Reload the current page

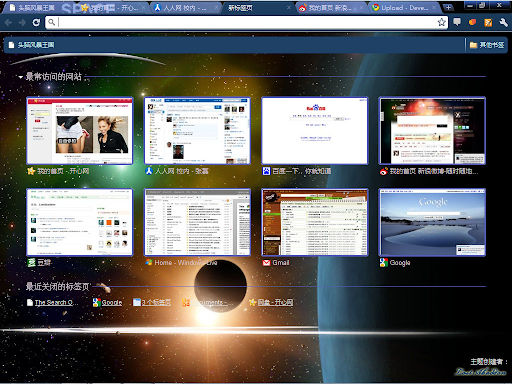coord(36,22)
